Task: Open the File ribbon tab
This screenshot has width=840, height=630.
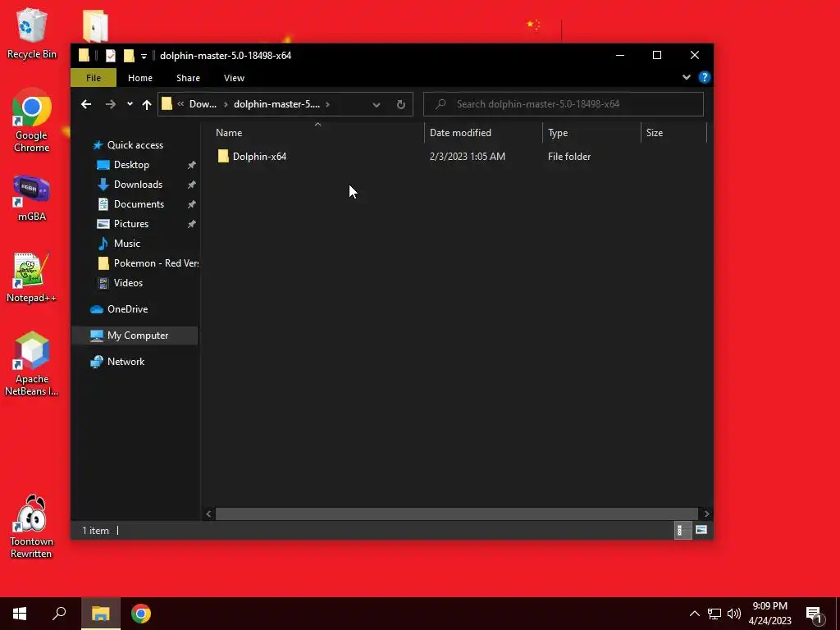Action: [x=94, y=78]
